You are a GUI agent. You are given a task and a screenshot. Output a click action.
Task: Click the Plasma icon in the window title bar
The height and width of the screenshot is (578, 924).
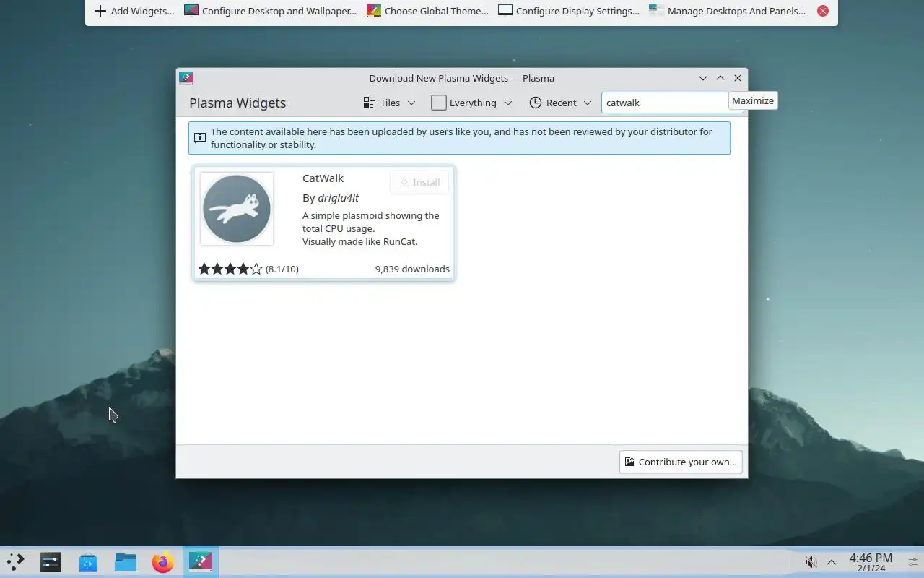(186, 78)
